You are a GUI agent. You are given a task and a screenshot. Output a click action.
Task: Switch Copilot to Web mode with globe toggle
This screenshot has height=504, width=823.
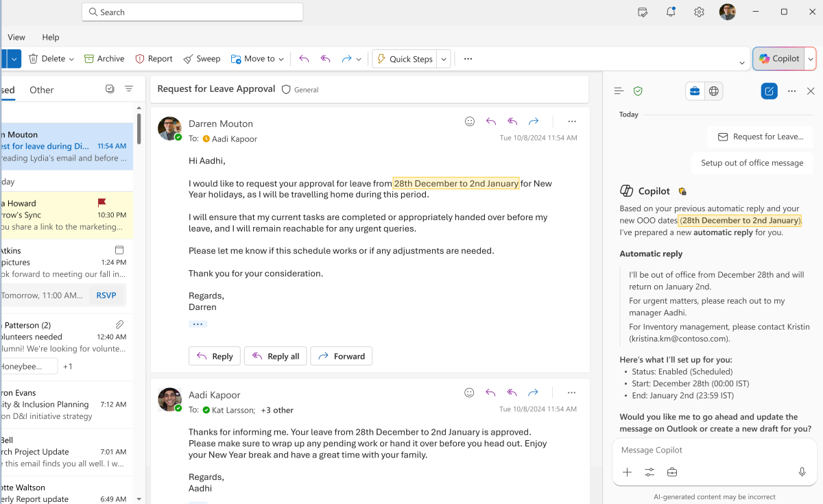tap(713, 91)
